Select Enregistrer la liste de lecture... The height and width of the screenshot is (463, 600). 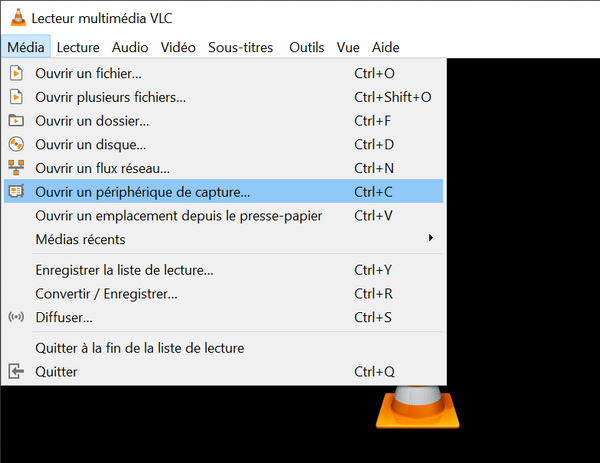coord(223,270)
